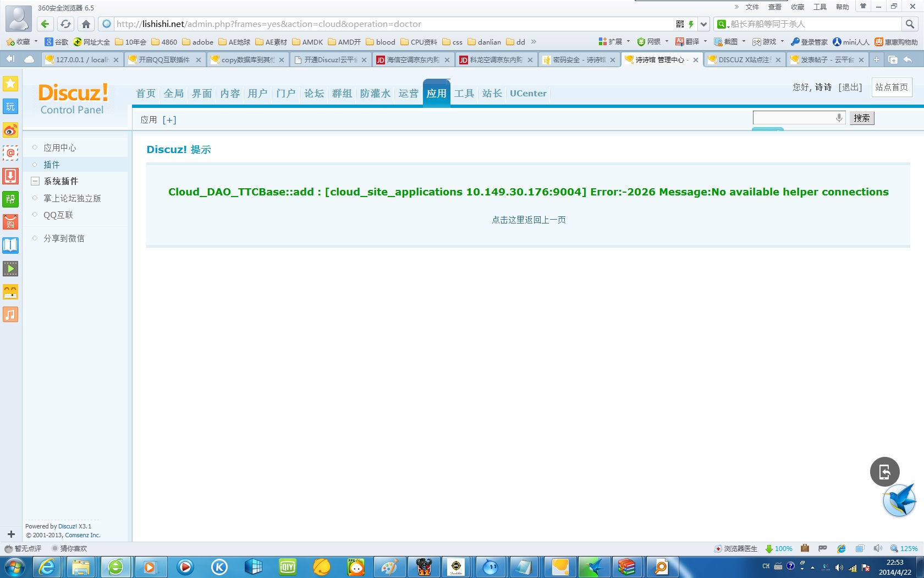This screenshot has height=578, width=924.
Task: Open the 全局 admin tab
Action: [x=174, y=93]
